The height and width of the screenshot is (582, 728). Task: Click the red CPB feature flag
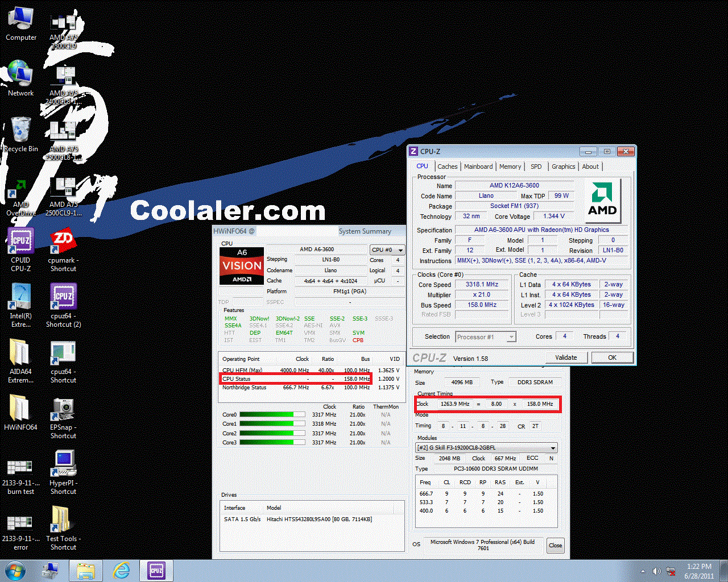click(358, 340)
